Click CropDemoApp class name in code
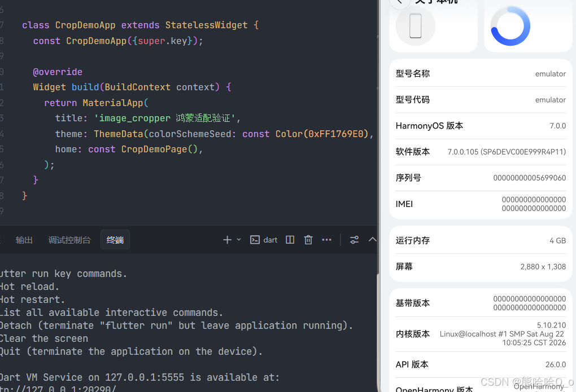This screenshot has height=392, width=576. [85, 25]
